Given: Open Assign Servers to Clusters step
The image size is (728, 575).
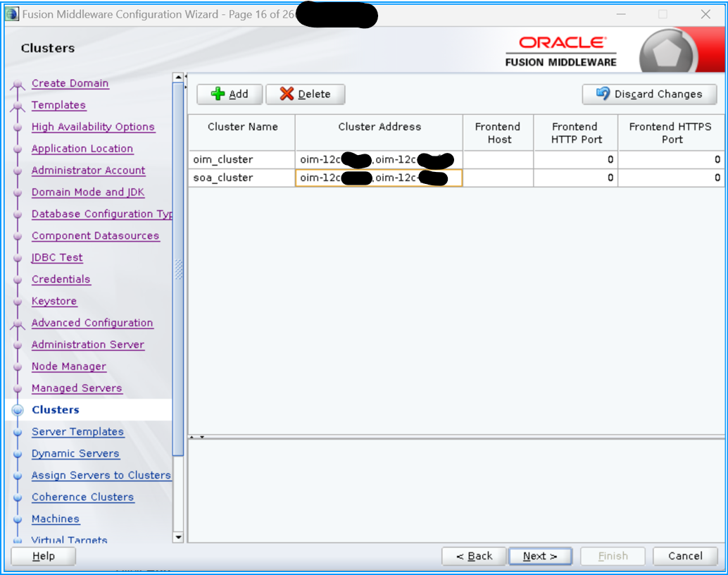Looking at the screenshot, I should pos(101,476).
